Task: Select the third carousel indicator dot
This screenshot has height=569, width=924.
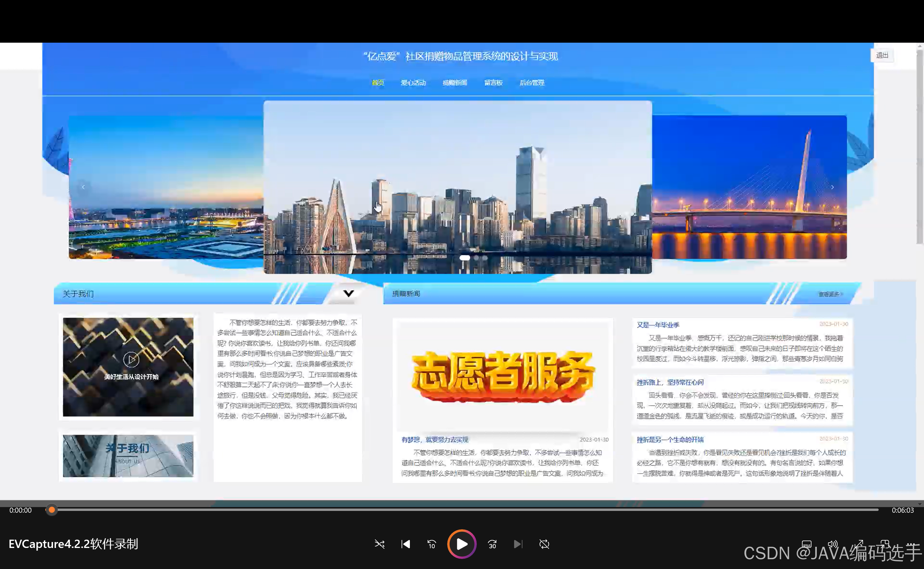Action: (x=485, y=258)
